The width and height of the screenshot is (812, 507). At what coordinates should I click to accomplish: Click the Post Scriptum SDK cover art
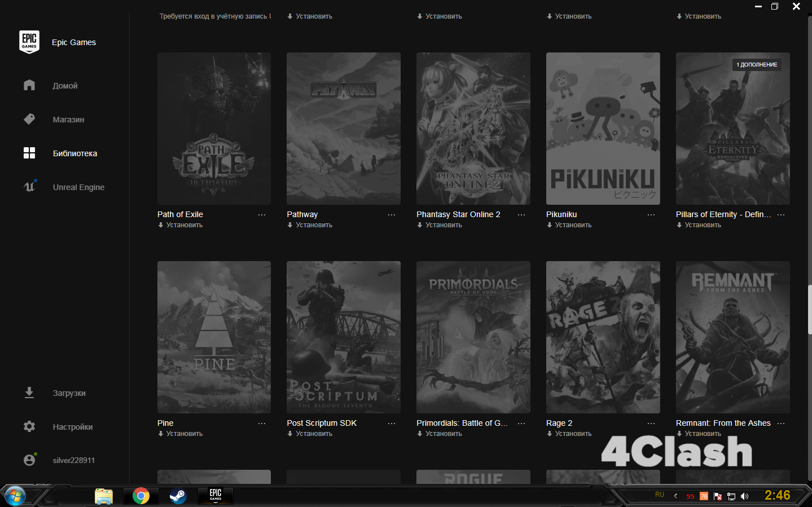coord(344,337)
